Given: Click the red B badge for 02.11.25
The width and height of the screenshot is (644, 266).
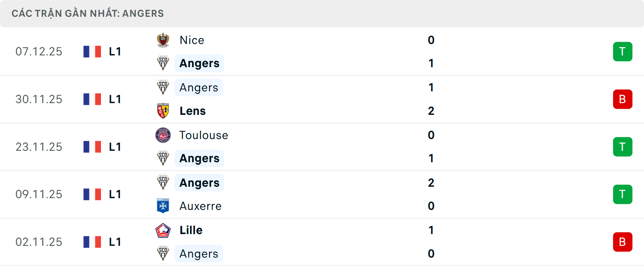Looking at the screenshot, I should pos(623,242).
